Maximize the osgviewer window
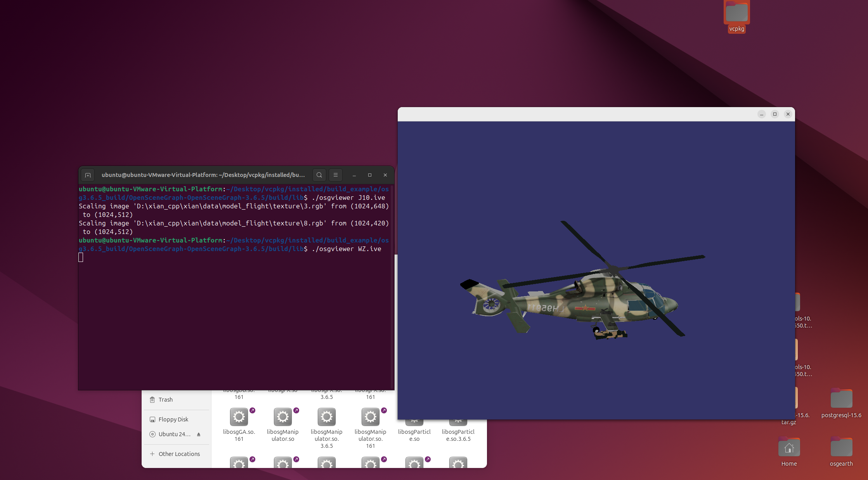Viewport: 868px width, 480px height. point(775,114)
